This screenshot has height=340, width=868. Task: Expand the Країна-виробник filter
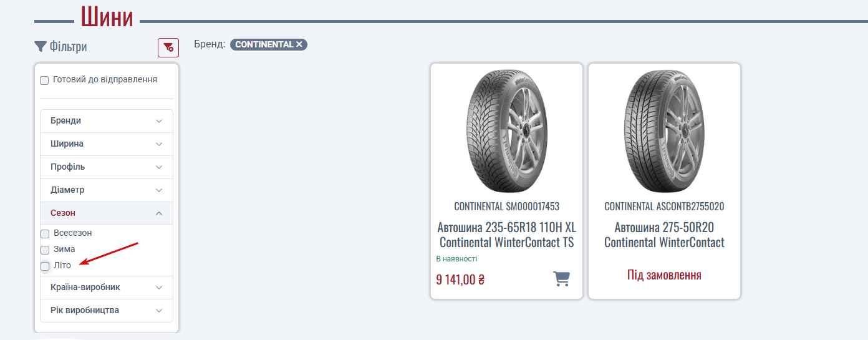(107, 288)
